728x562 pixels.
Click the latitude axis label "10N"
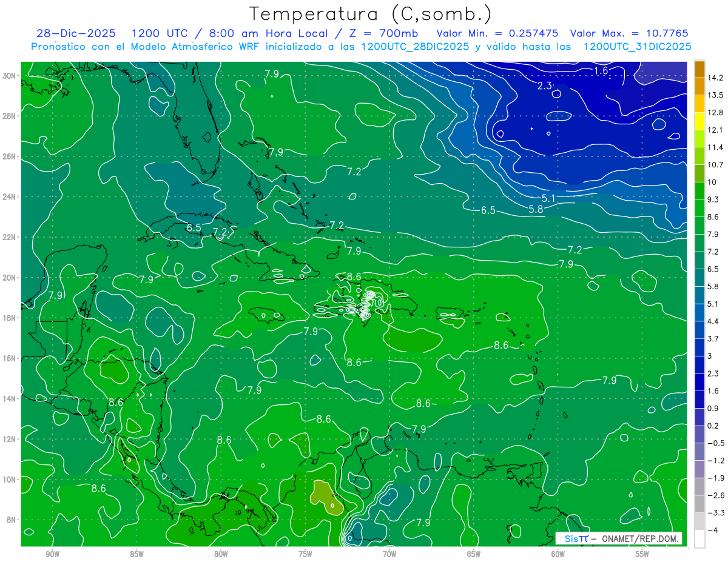(10, 480)
